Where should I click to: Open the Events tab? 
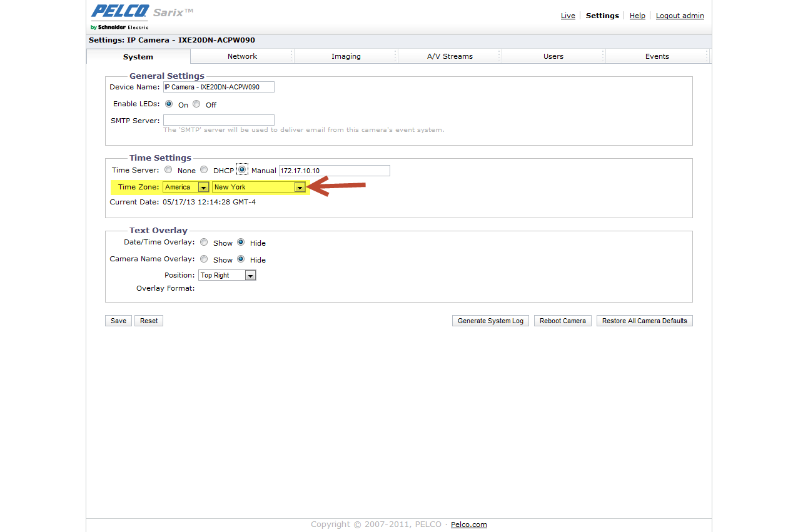point(657,56)
